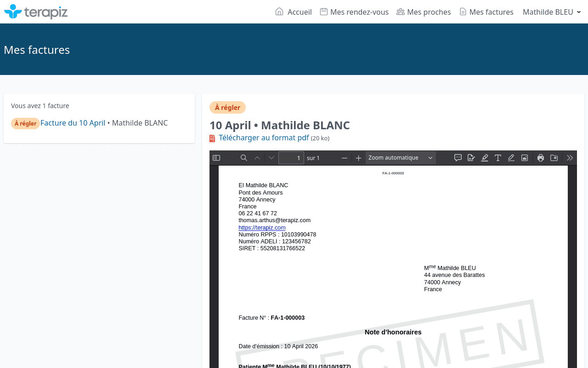Open the Zoom automatique dropdown
The image size is (588, 368).
click(x=401, y=158)
